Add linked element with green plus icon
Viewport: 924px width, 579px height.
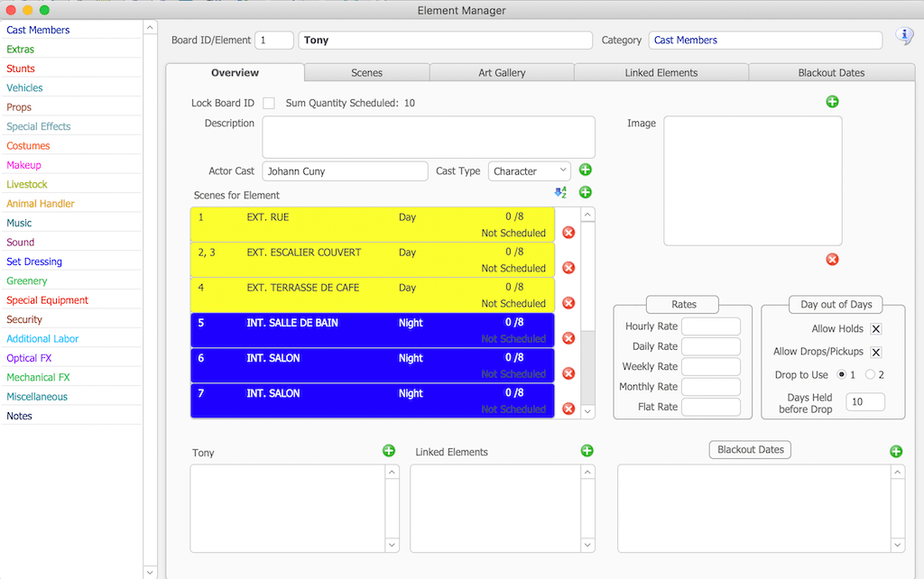coord(586,451)
